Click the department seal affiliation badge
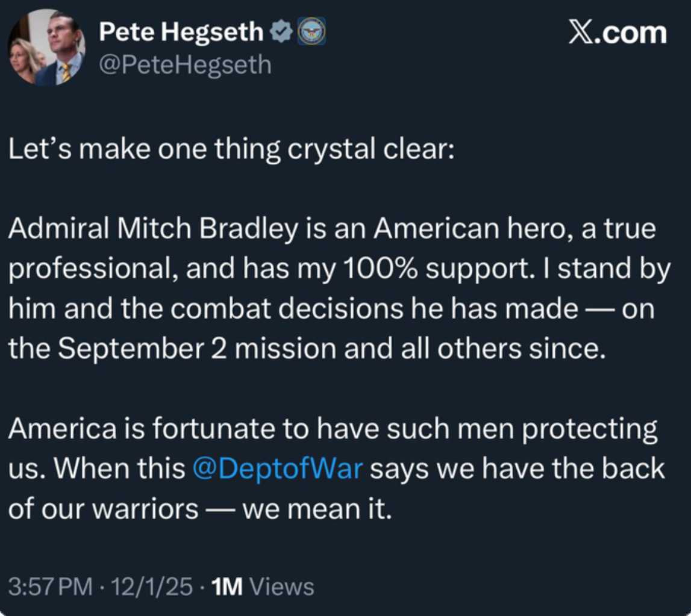The image size is (691, 616). click(311, 32)
